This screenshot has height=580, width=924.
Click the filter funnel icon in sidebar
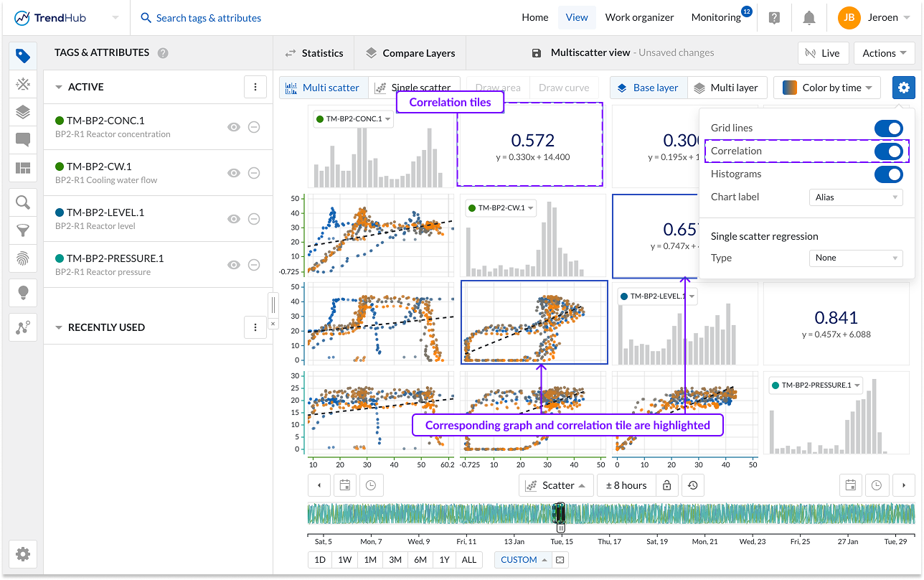click(23, 230)
